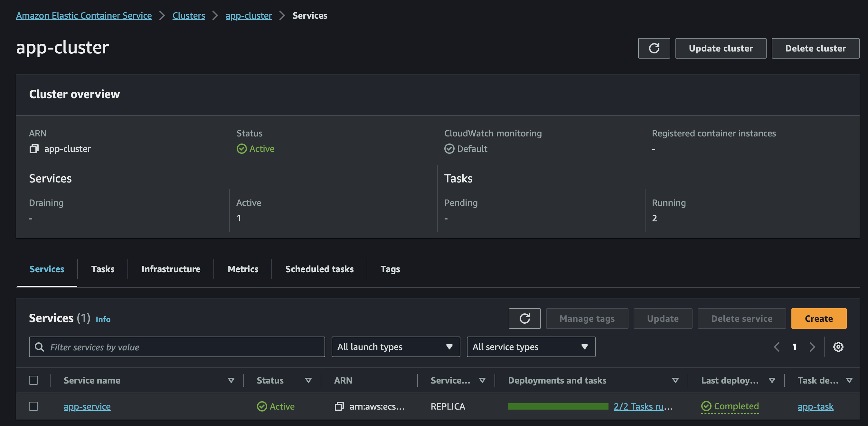Viewport: 868px width, 426px height.
Task: Click the Cluster overview heading
Action: (74, 94)
